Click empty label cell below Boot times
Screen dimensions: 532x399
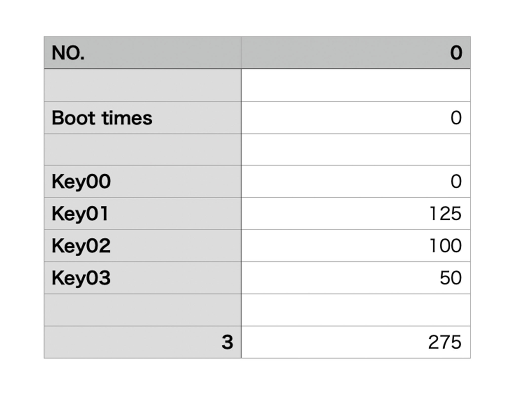pos(143,149)
